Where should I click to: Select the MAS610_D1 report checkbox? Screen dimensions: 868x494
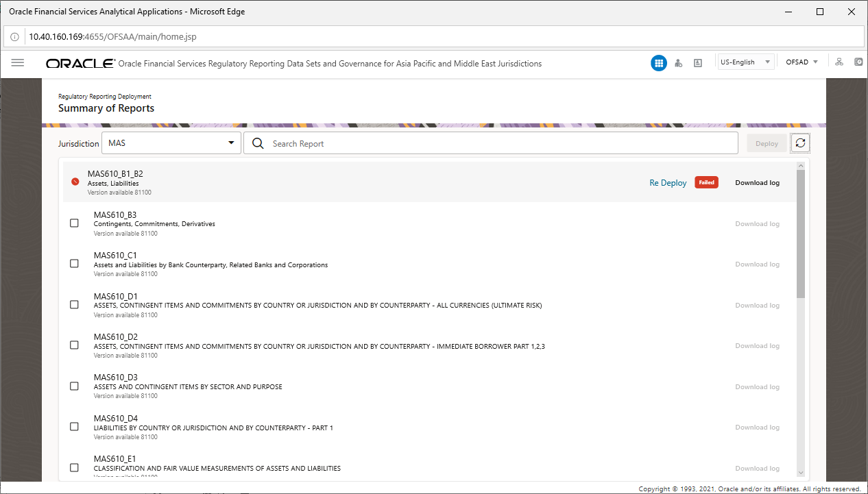click(74, 304)
